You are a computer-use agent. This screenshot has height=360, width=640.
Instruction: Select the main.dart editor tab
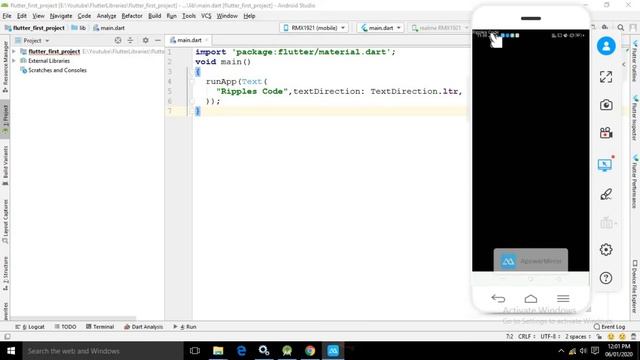point(189,40)
